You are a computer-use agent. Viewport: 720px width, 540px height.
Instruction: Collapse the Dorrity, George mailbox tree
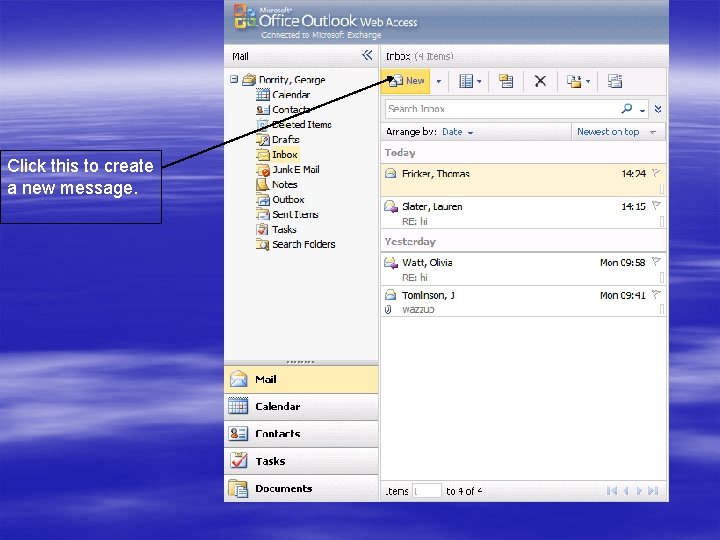(234, 79)
